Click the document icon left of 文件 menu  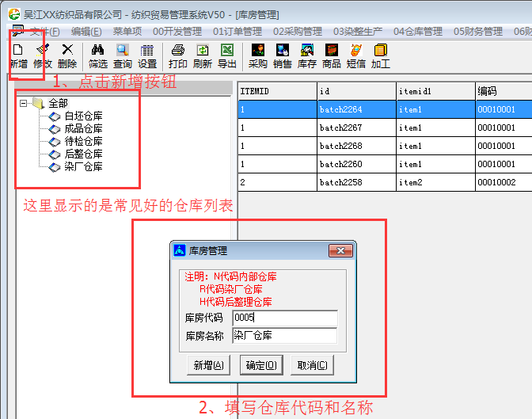tap(17, 31)
